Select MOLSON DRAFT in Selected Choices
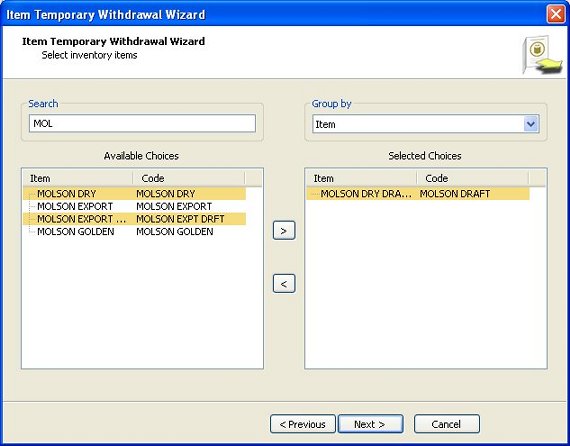 pyautogui.click(x=418, y=194)
